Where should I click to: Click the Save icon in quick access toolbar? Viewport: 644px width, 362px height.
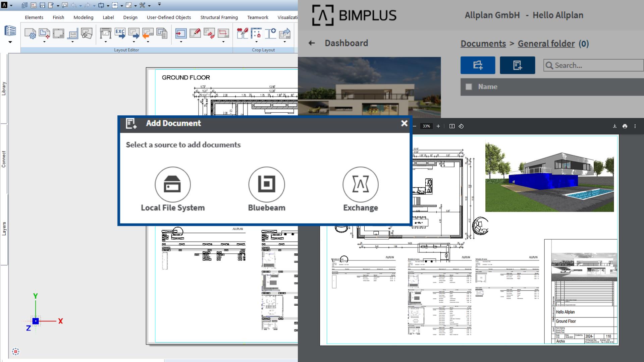pos(42,5)
